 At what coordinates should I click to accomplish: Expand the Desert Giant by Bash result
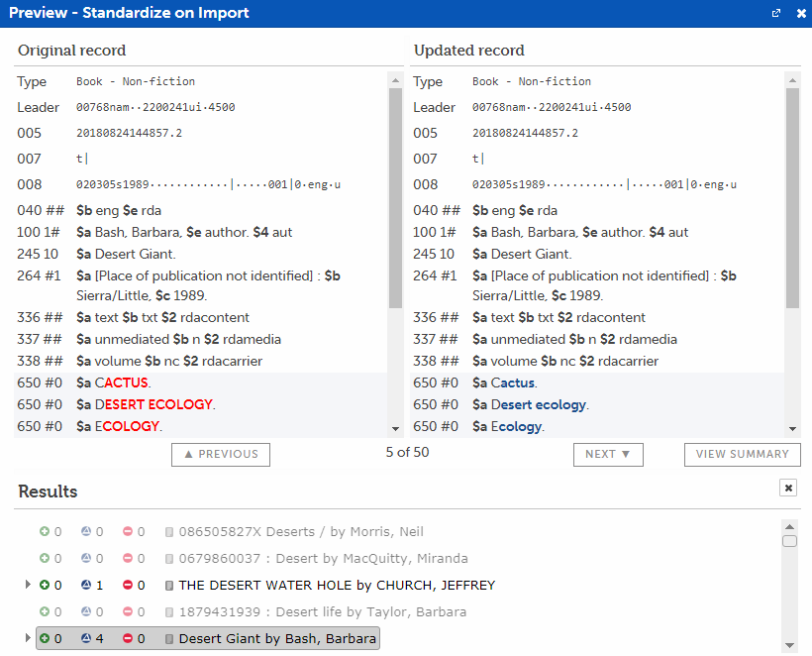[x=28, y=639]
